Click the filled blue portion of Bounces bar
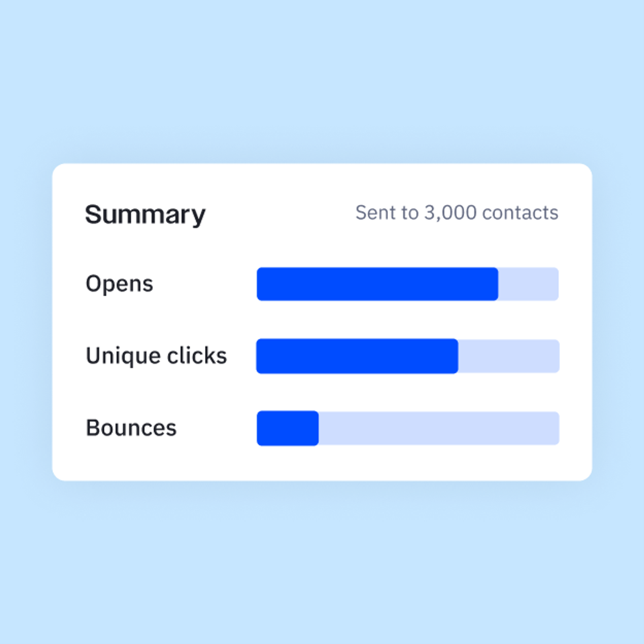This screenshot has height=644, width=644. (288, 428)
